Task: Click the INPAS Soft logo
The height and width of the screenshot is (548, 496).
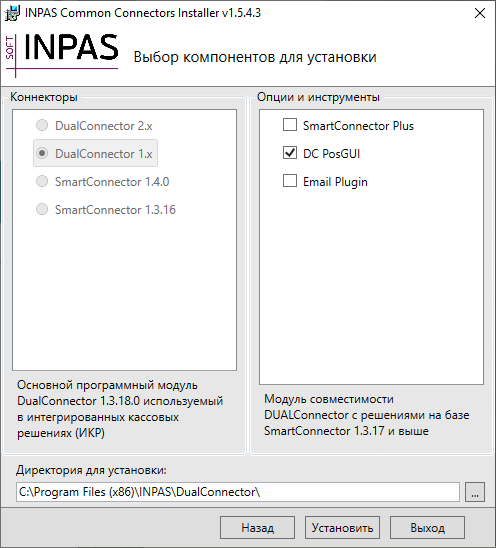Action: tap(62, 54)
